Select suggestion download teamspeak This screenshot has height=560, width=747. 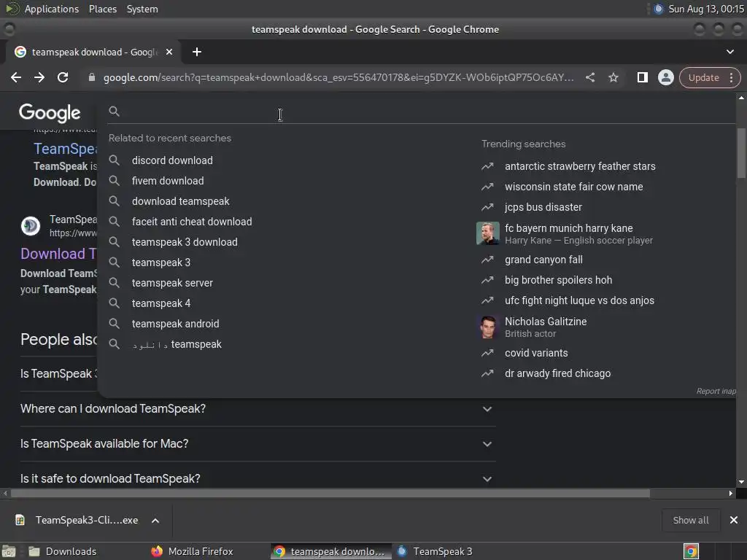pyautogui.click(x=181, y=201)
